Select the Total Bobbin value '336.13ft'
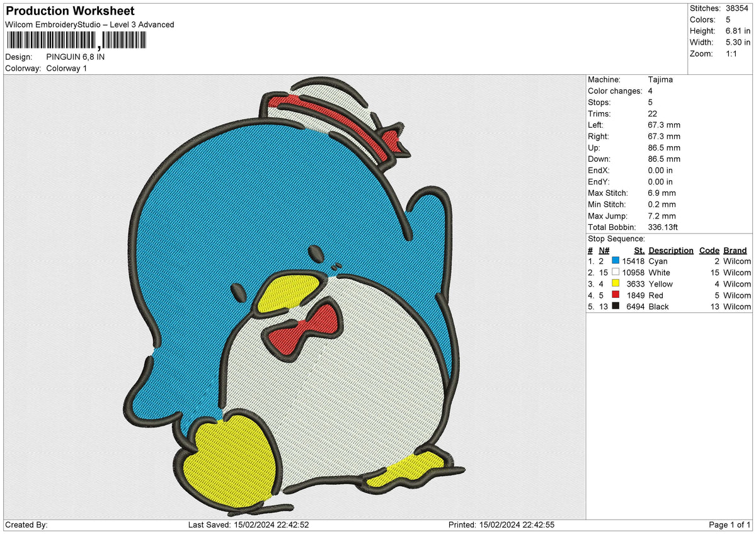This screenshot has height=534, width=756. coord(663,227)
